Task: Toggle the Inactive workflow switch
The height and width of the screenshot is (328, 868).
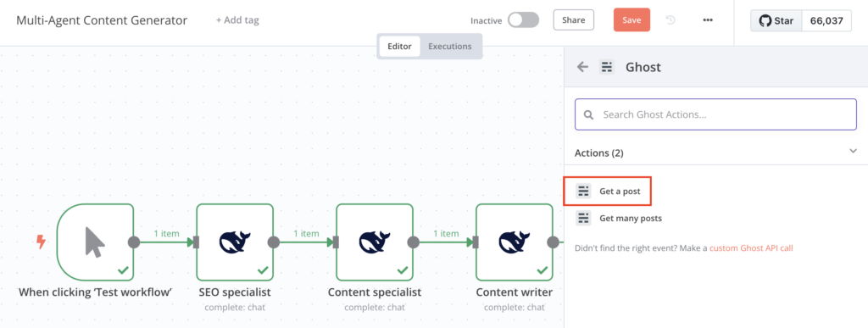Action: click(x=523, y=20)
